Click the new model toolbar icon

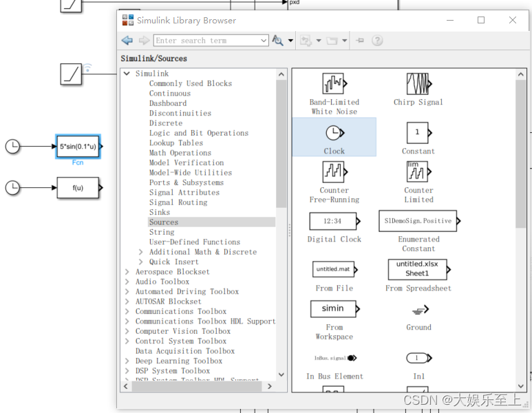[x=306, y=41]
